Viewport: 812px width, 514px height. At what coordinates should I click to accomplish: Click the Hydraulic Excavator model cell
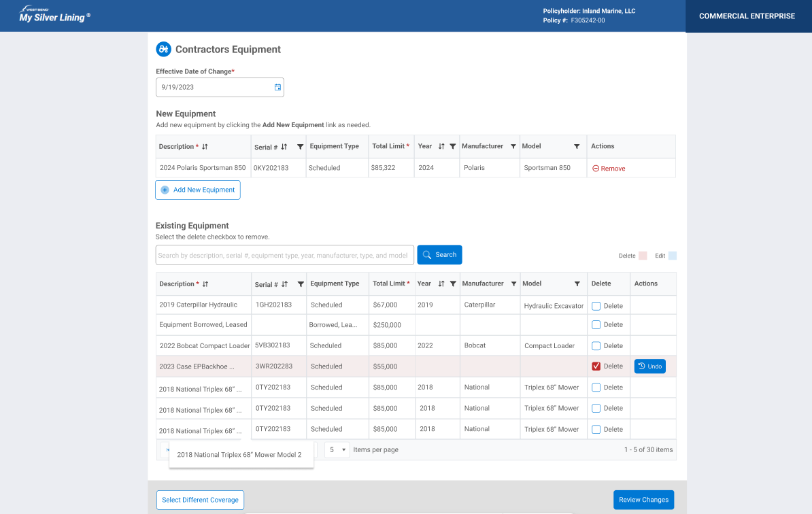coord(554,306)
